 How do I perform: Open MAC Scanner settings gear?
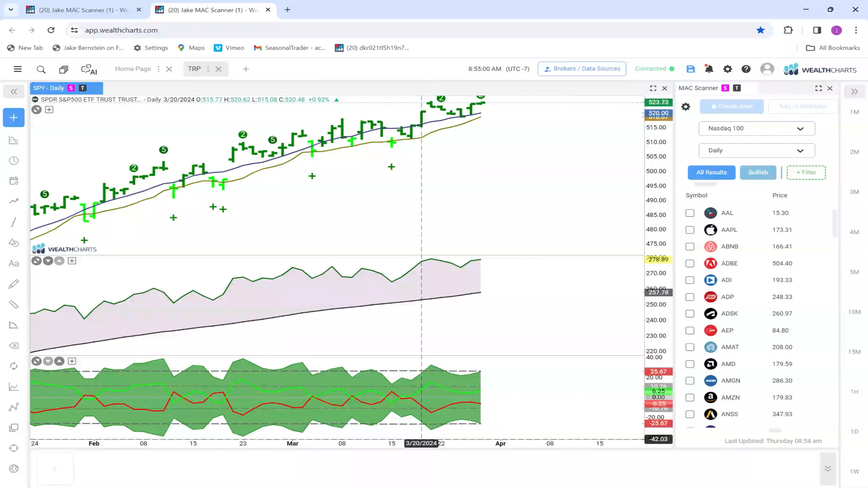[686, 107]
